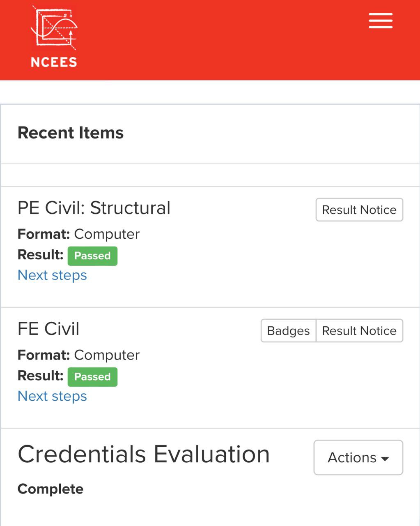This screenshot has height=526, width=420.
Task: Click Format: Computer under FE Civil
Action: (x=79, y=355)
